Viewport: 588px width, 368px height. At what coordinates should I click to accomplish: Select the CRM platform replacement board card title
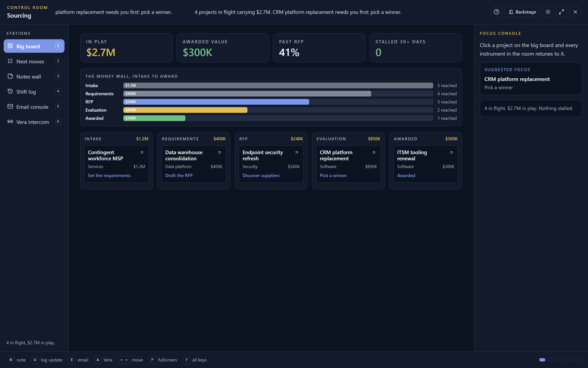[336, 155]
